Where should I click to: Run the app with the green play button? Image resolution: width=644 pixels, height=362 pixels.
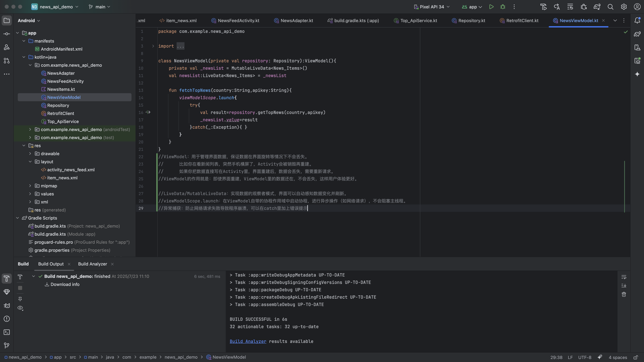pos(491,7)
